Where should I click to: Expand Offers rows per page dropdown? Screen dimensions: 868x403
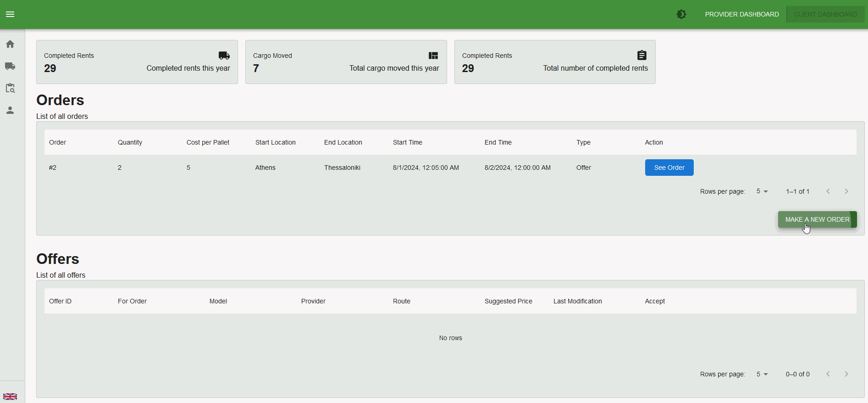[762, 374]
